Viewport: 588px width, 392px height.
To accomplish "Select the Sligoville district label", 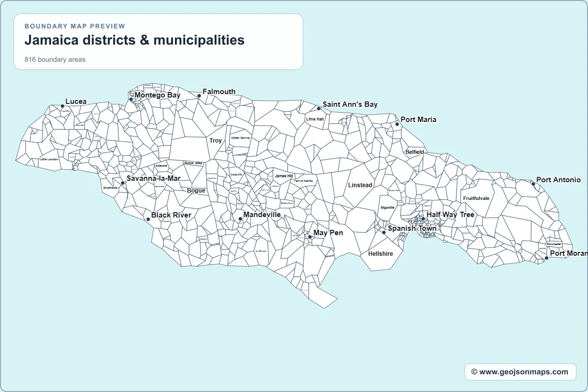I will (387, 207).
